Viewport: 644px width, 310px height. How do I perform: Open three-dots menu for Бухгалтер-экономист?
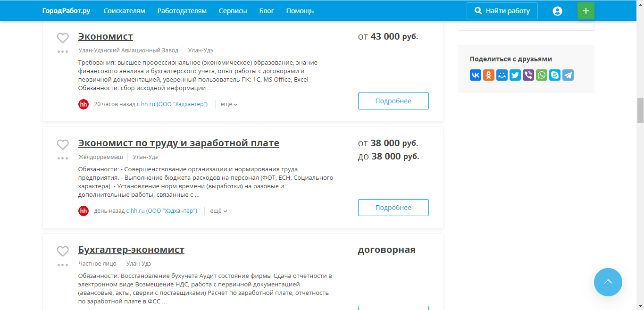(x=63, y=265)
